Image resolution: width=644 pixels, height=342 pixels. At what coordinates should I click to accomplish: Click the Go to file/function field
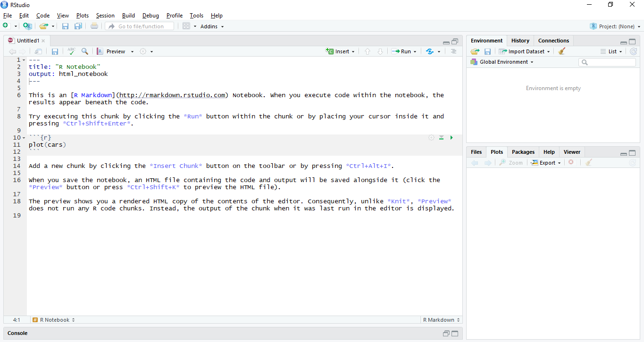(139, 26)
